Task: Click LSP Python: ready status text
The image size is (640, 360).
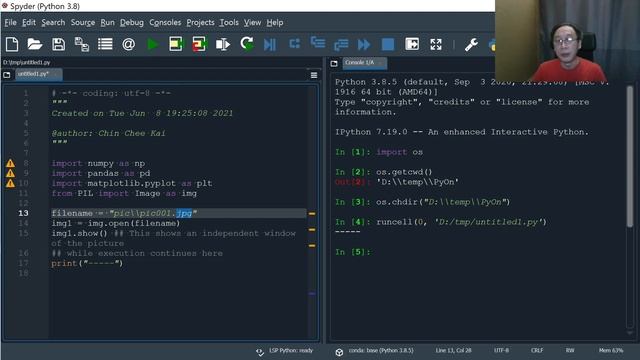Action: click(291, 351)
